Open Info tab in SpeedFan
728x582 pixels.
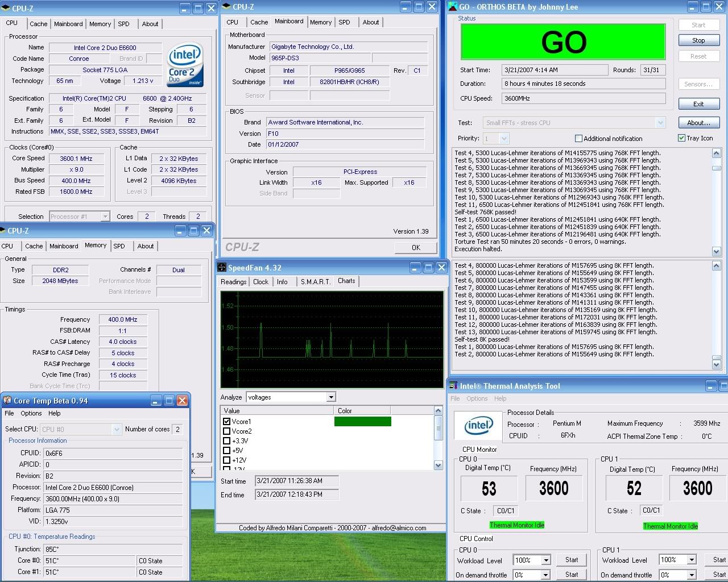point(282,281)
